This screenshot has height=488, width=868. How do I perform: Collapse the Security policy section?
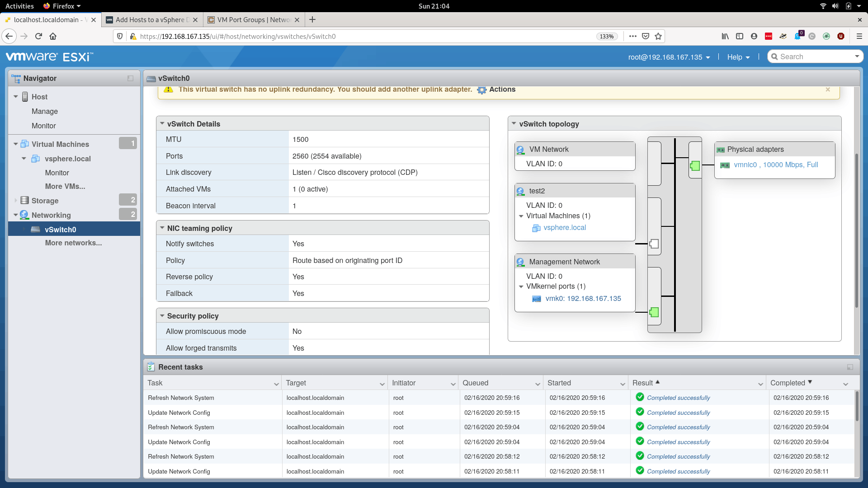point(162,316)
